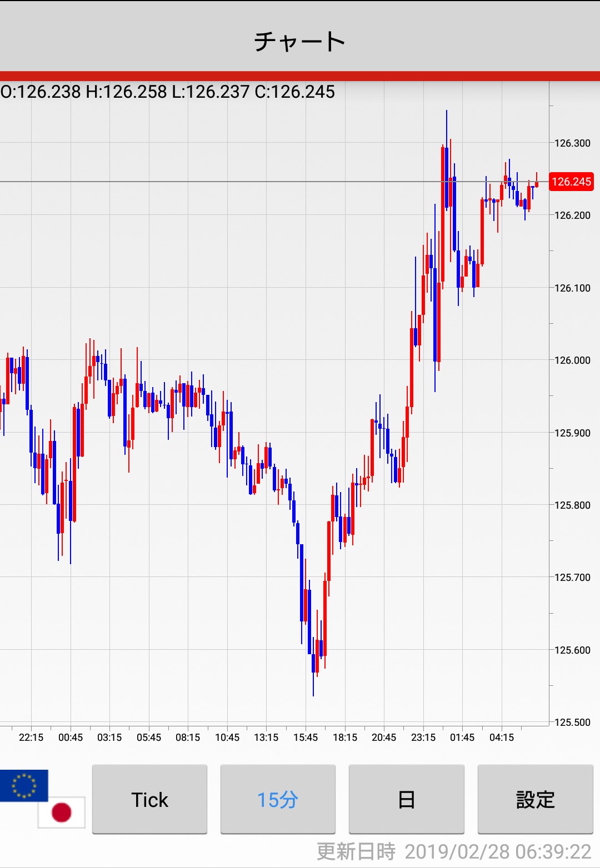The image size is (600, 868).
Task: Open the 設定 settings button
Action: pyautogui.click(x=535, y=799)
